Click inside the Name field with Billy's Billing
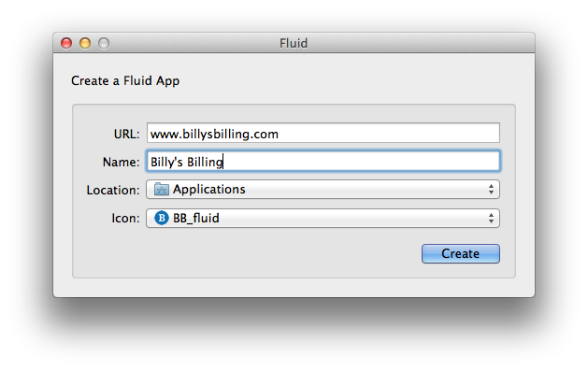Image resolution: width=588 pixels, height=371 pixels. click(323, 161)
